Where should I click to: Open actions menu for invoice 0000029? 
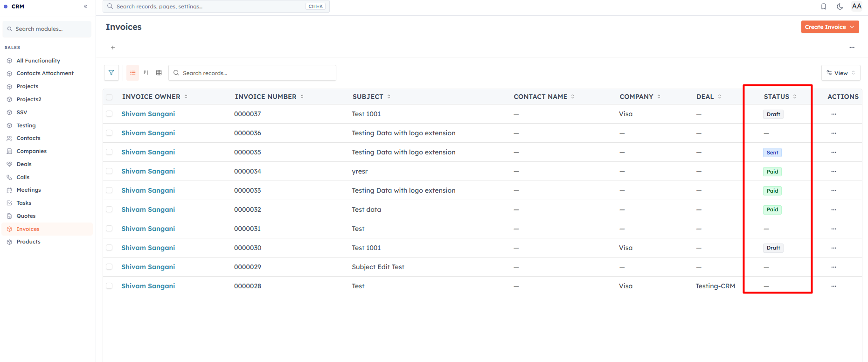tap(833, 267)
